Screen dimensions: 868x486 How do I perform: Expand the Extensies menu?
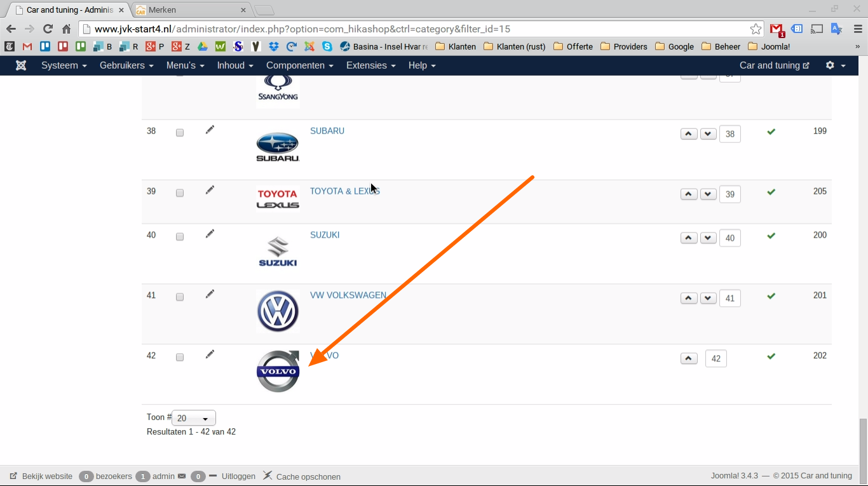[x=371, y=65]
